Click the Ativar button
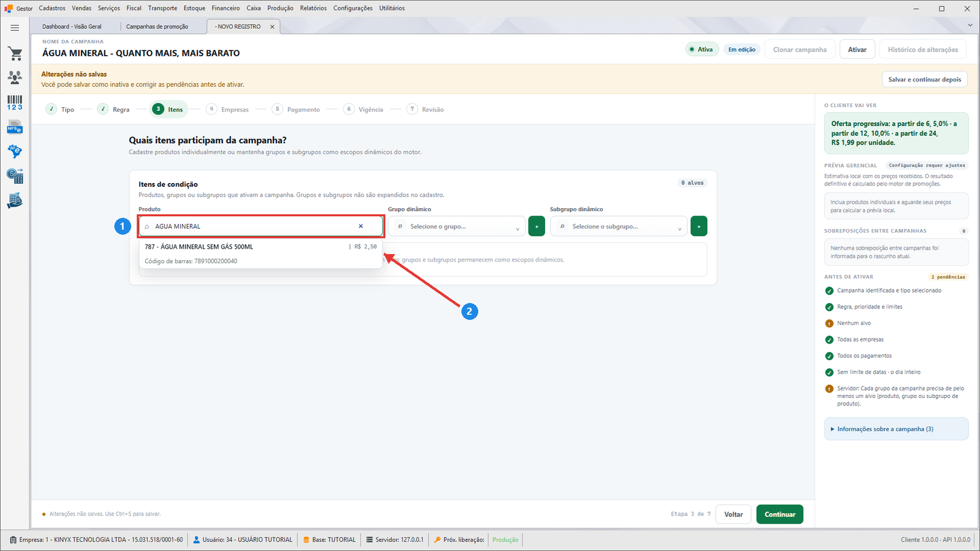 click(x=858, y=50)
